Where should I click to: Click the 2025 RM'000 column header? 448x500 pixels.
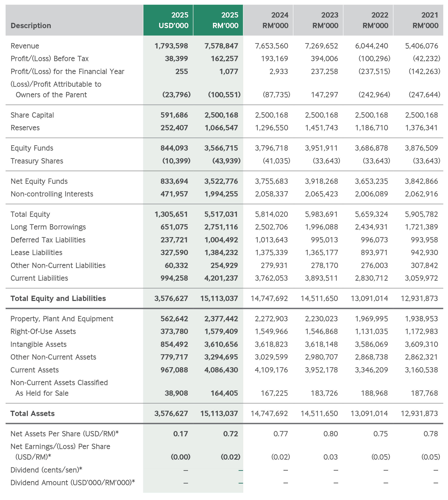pos(218,20)
